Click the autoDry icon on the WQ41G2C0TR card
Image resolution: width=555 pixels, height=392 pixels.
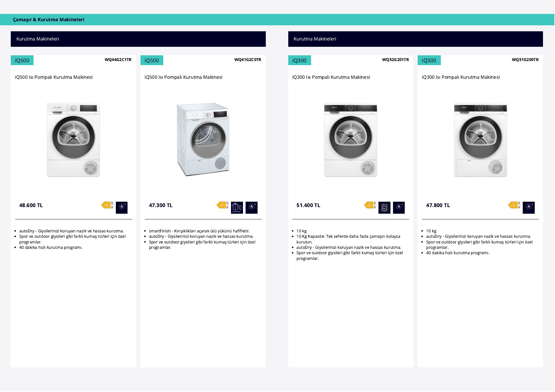click(252, 208)
